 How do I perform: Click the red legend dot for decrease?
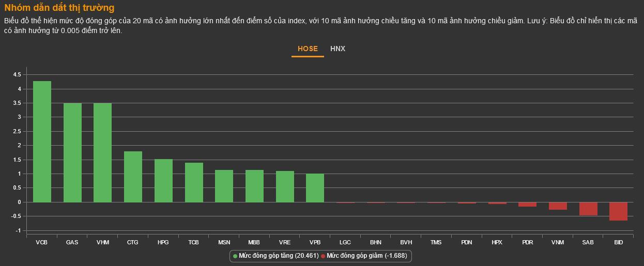(x=323, y=256)
